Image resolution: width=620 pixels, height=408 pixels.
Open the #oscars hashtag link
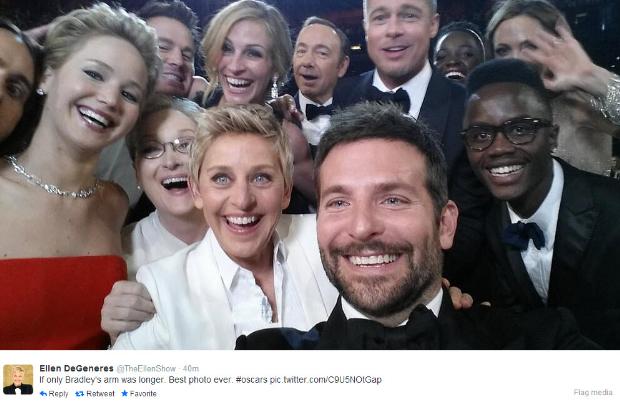tap(251, 380)
